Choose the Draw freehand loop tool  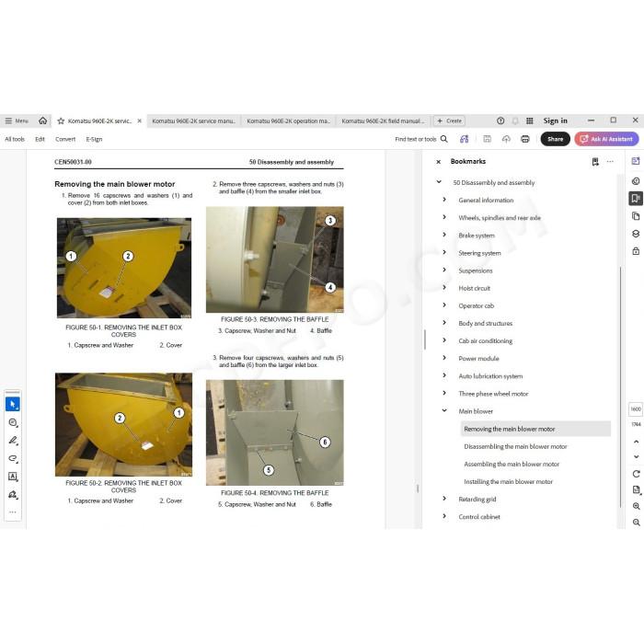13,459
